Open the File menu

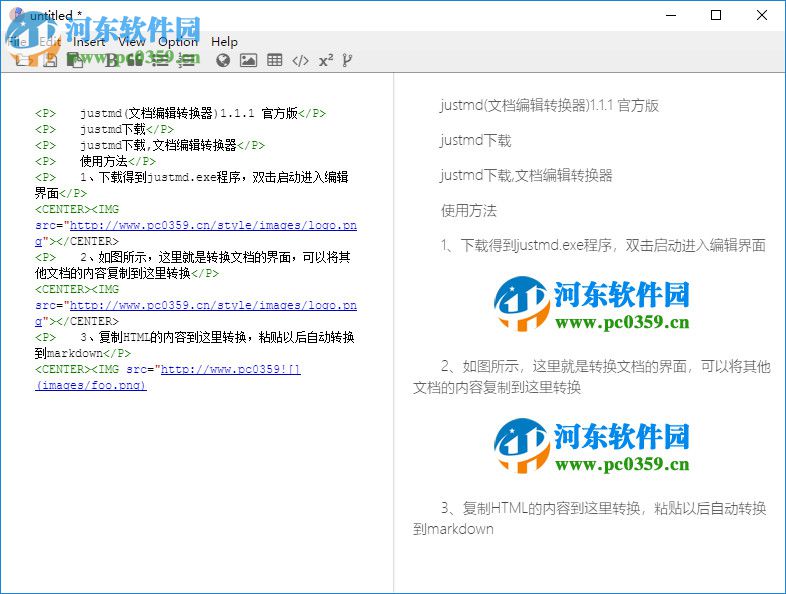[x=18, y=42]
